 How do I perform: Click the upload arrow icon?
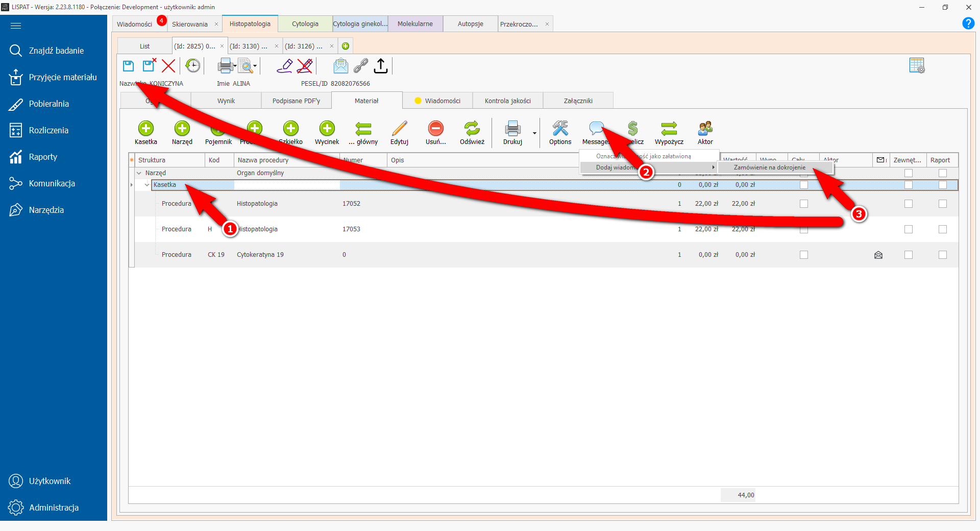381,66
